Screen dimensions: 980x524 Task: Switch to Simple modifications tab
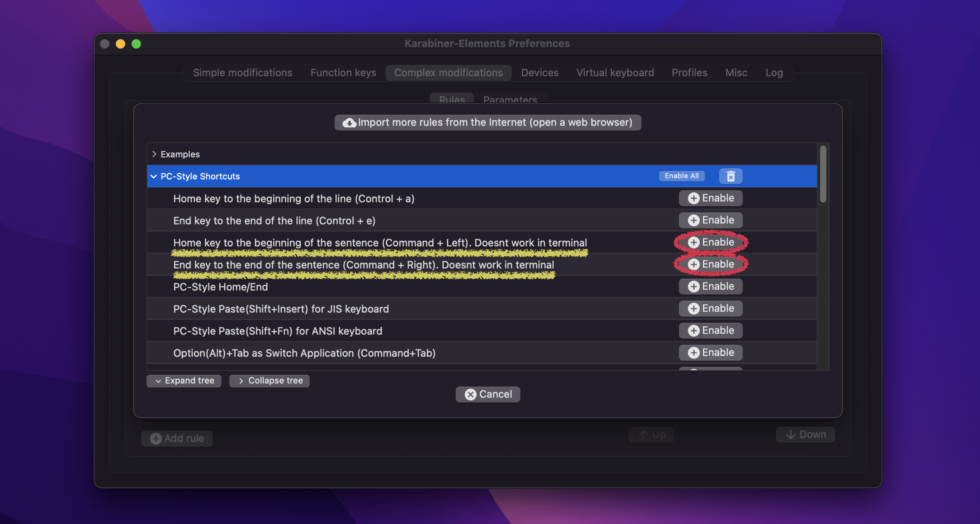pos(242,73)
